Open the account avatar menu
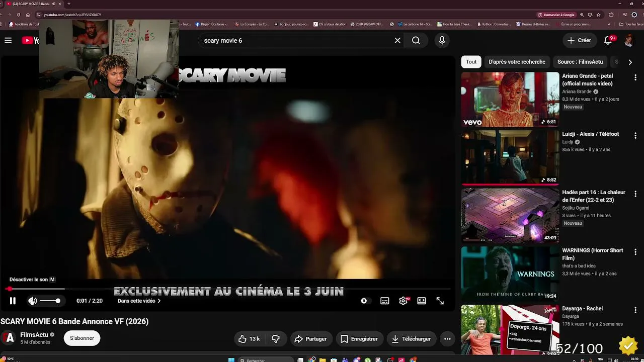 [x=629, y=40]
